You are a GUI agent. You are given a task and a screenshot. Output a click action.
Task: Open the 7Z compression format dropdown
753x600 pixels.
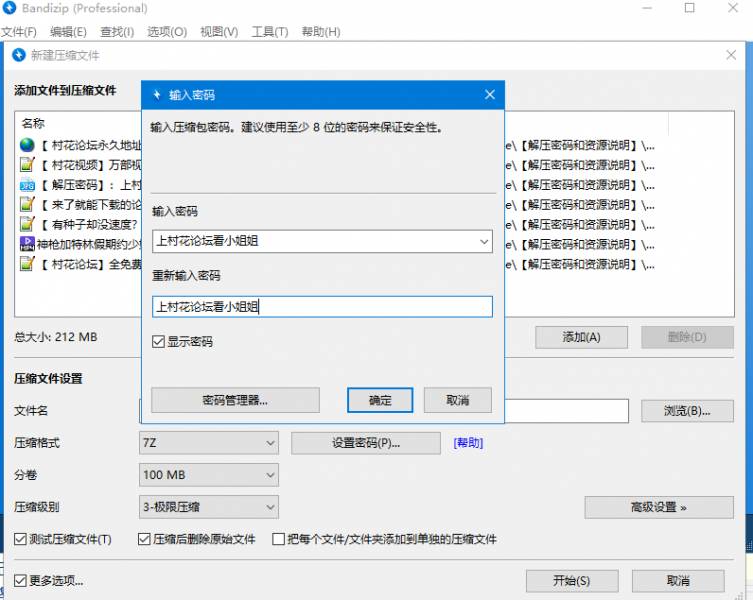coord(208,443)
